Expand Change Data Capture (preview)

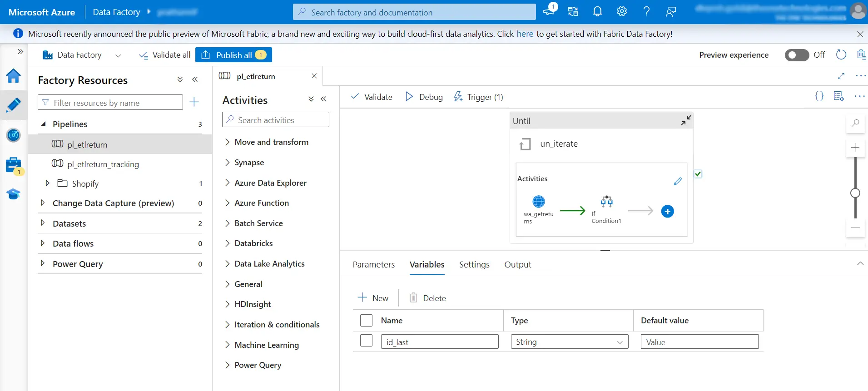(43, 203)
